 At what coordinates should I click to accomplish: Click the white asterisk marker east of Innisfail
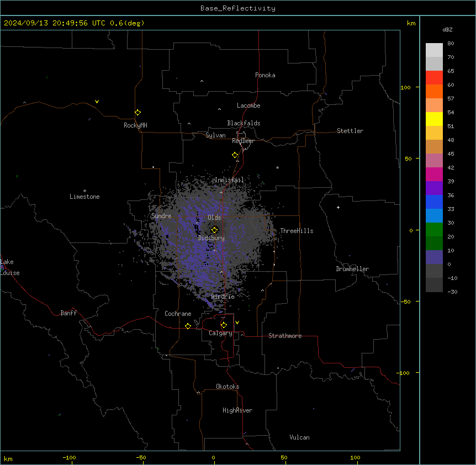coord(277,167)
